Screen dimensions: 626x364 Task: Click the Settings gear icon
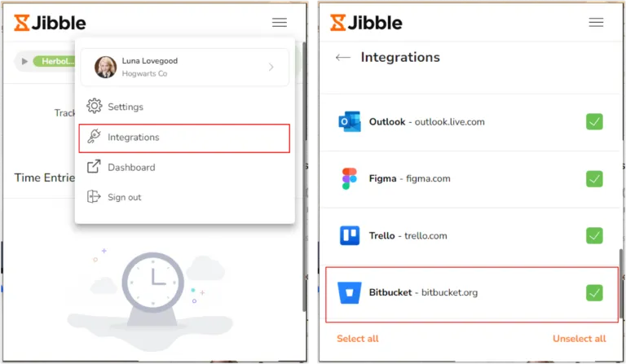tap(95, 106)
